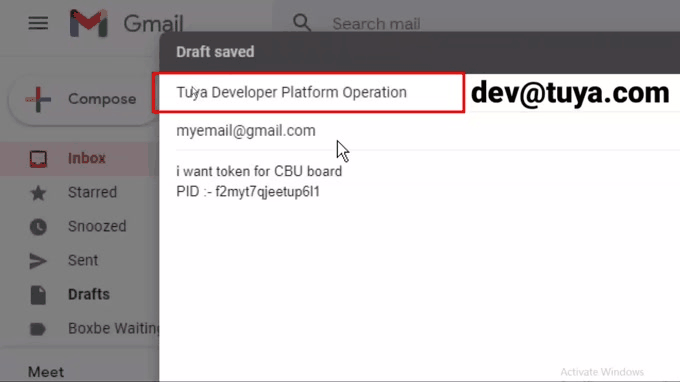
Task: Click the search magnifier icon
Action: tap(302, 23)
